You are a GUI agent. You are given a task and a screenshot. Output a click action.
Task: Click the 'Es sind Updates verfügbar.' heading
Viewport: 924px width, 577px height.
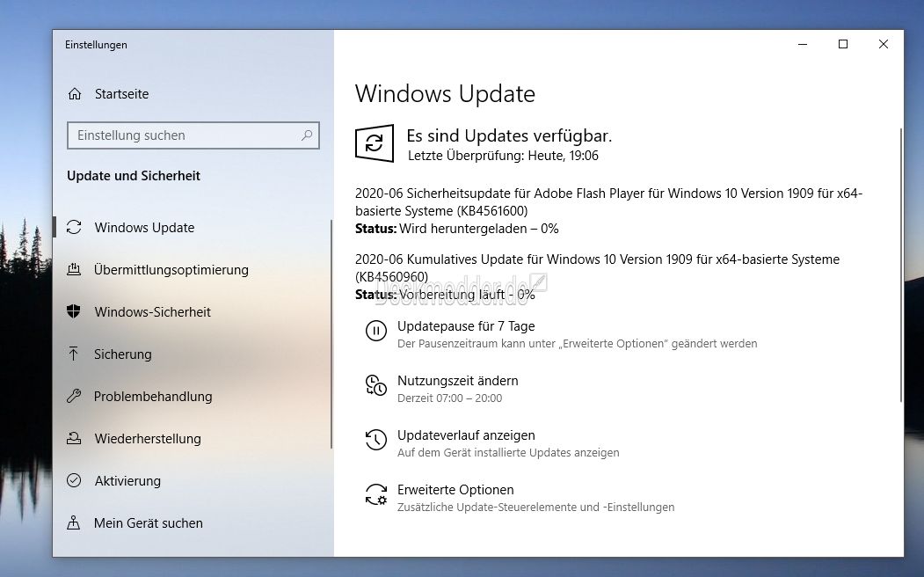[x=509, y=136]
